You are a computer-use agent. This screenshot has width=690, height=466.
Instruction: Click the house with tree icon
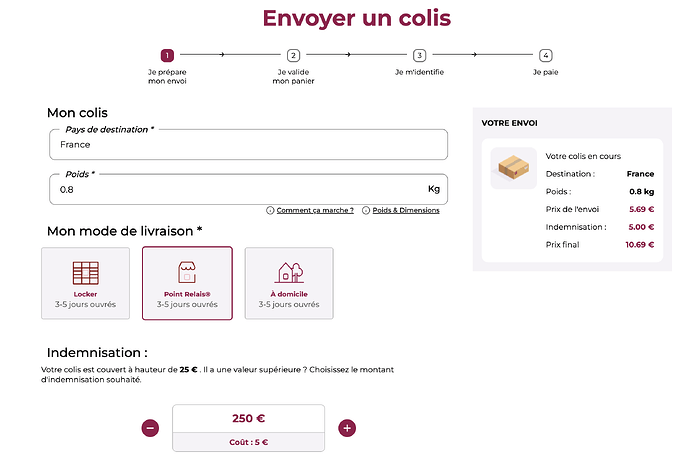pyautogui.click(x=288, y=272)
